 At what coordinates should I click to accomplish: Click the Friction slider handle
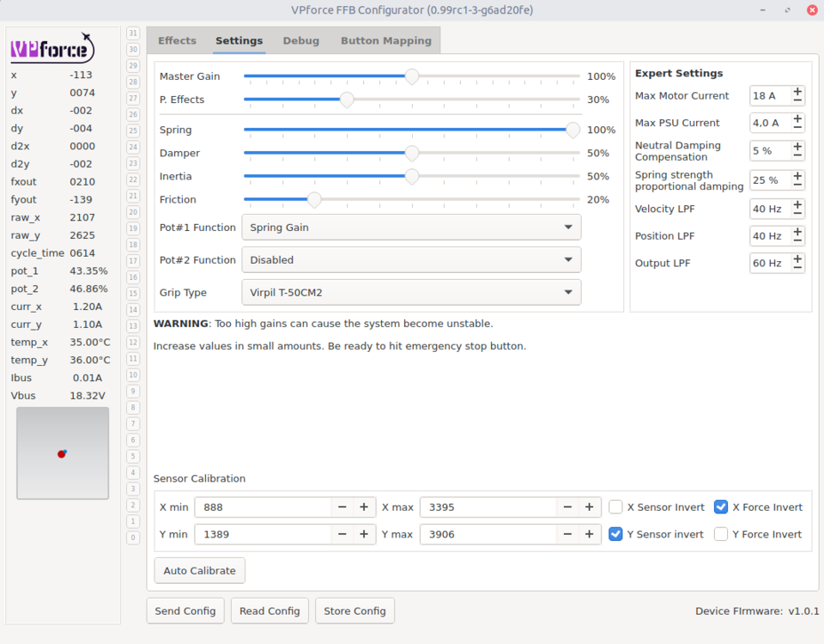[x=314, y=199]
